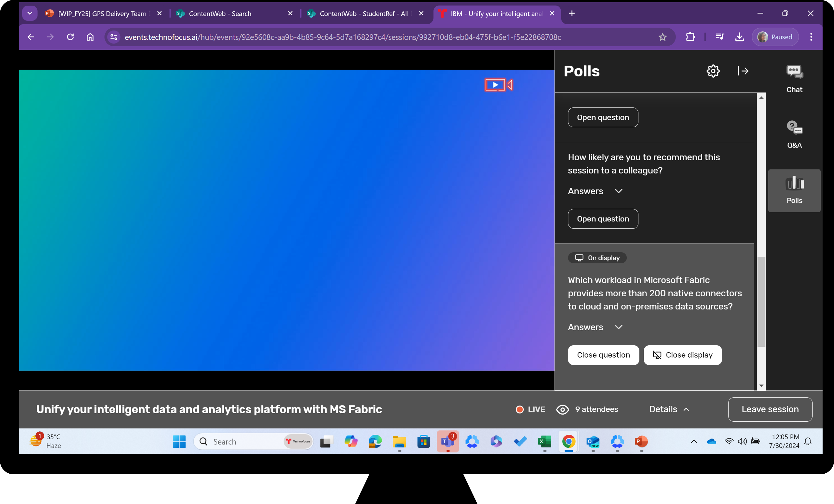Open the Polls settings gear

click(713, 71)
